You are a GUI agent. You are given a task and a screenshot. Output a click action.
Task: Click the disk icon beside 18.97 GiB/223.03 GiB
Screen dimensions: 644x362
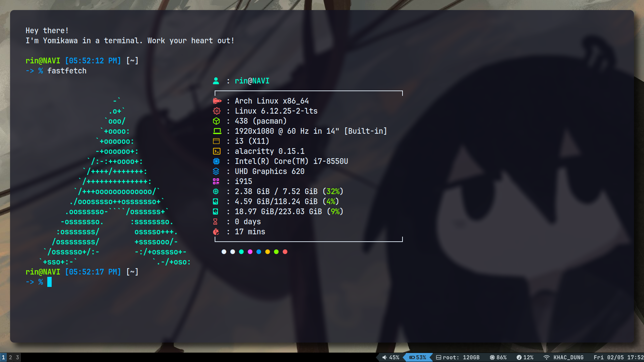216,212
